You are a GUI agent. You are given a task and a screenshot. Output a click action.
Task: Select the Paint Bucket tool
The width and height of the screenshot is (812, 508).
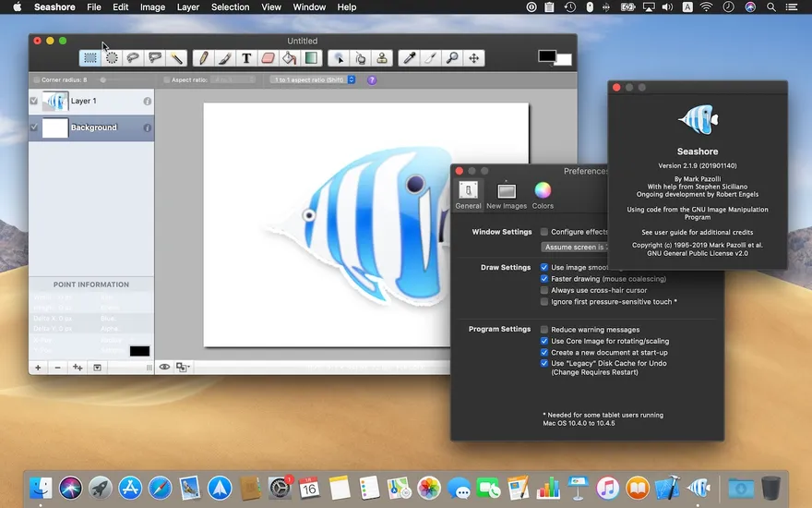pos(290,58)
